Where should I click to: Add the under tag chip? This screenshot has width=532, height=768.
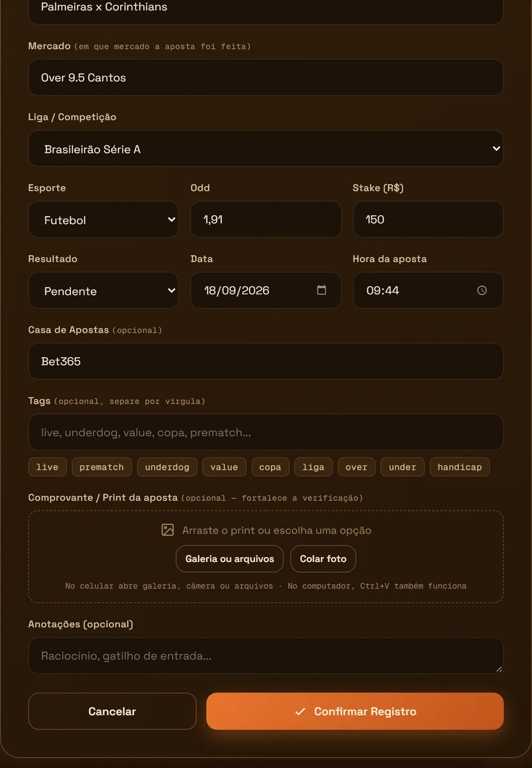[x=402, y=467]
